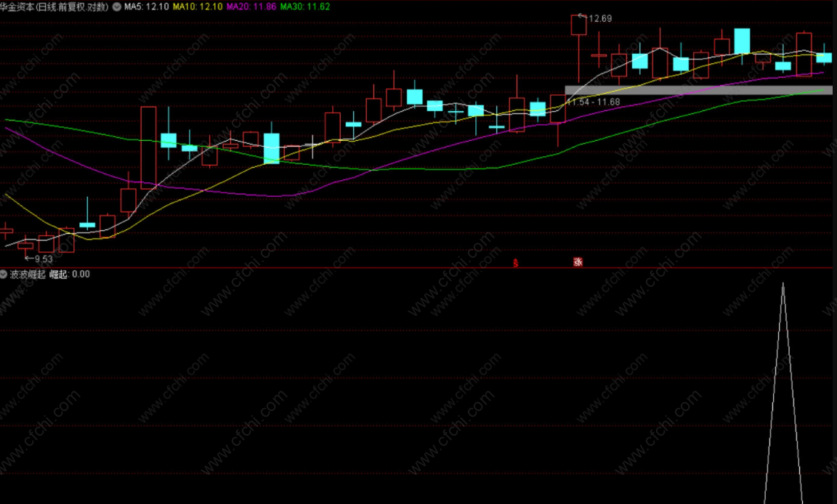Click the 崛起: 0.00 indicator value

tap(70, 274)
